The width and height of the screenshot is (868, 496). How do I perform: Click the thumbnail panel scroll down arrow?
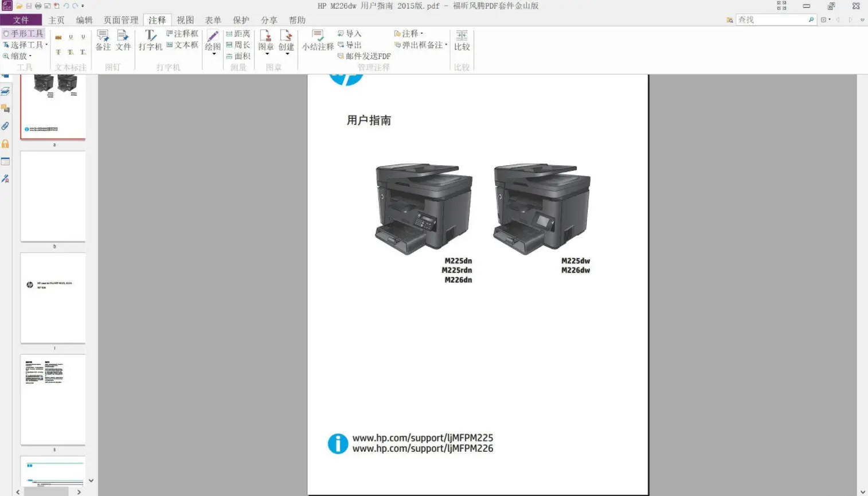91,481
